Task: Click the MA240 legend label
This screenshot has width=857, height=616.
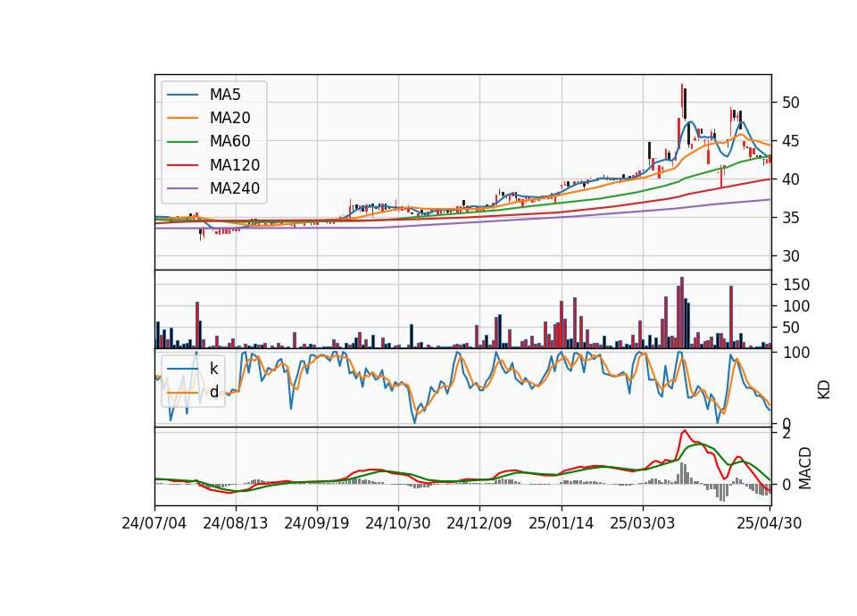Action: point(235,188)
